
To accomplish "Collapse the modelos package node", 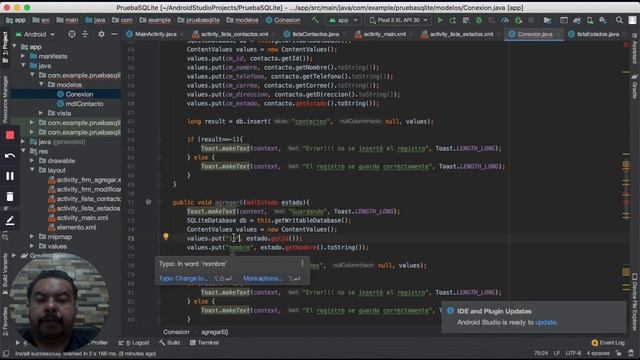I will pyautogui.click(x=41, y=84).
